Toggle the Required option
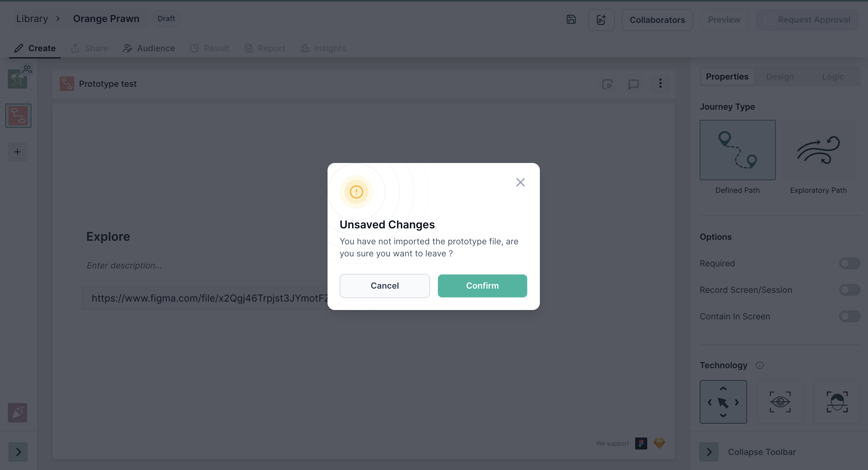 tap(850, 263)
